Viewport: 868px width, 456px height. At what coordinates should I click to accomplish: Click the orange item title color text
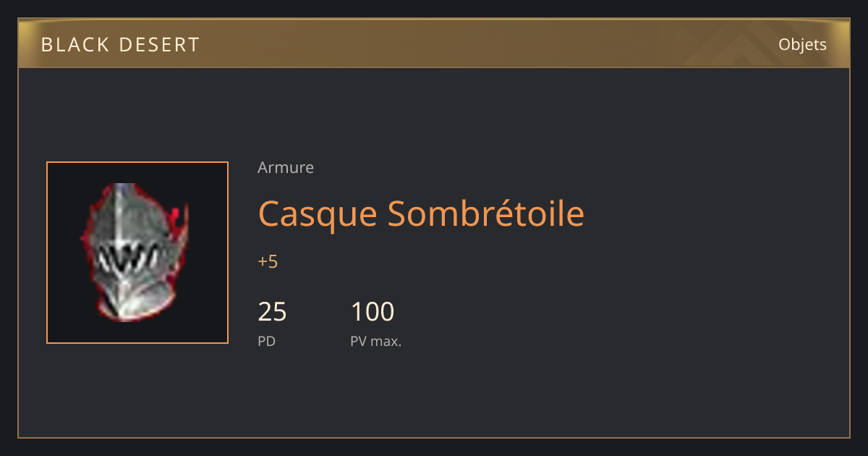[x=421, y=214]
